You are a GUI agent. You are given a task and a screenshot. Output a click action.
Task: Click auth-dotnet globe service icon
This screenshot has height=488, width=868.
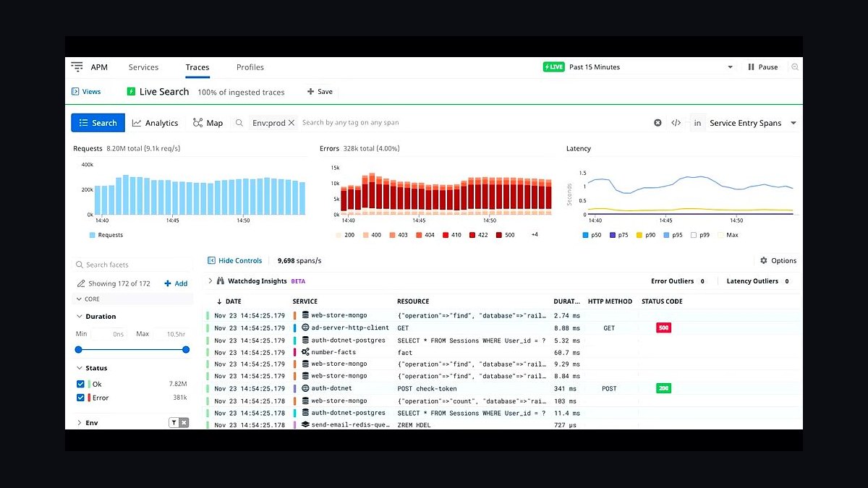click(306, 388)
